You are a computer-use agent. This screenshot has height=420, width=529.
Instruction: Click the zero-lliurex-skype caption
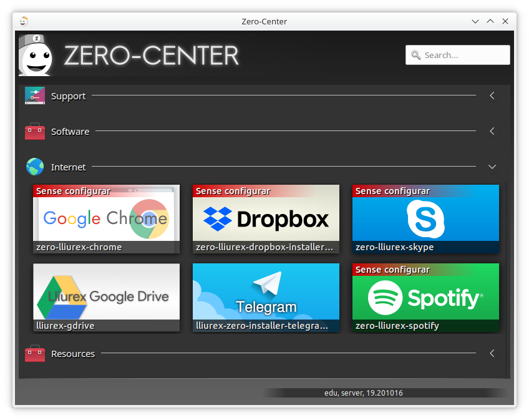394,247
